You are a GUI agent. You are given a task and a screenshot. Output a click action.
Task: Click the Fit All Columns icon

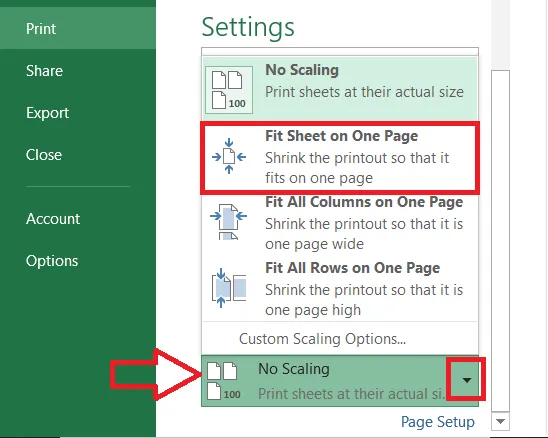(x=229, y=222)
